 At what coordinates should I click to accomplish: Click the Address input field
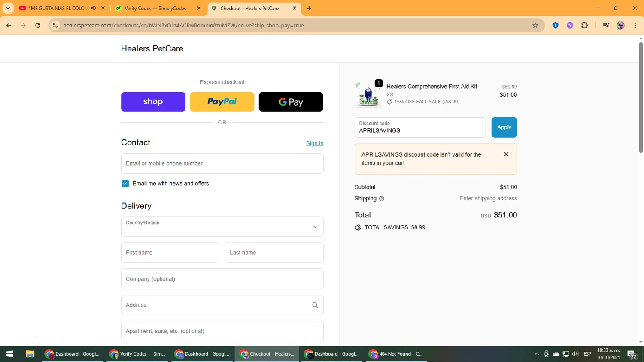click(222, 305)
